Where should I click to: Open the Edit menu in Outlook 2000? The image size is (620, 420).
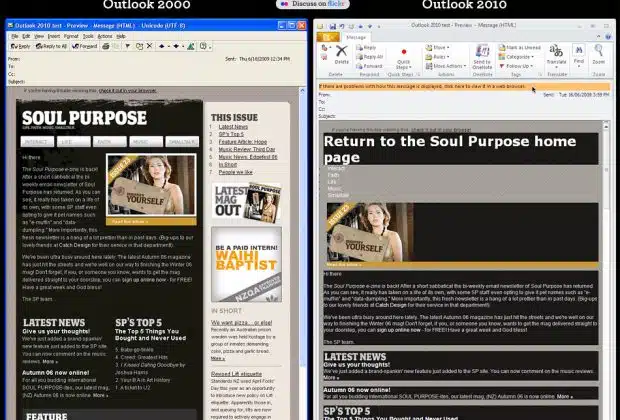[x=26, y=36]
